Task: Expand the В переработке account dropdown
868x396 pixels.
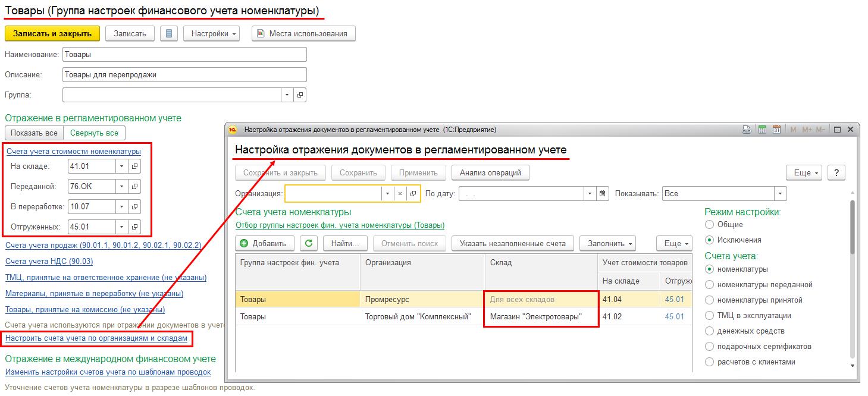Action: (122, 207)
